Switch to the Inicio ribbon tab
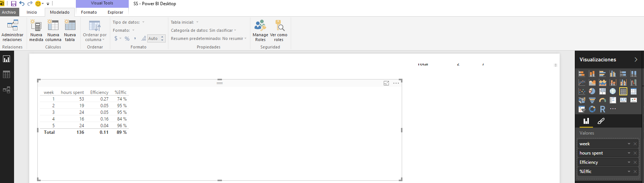Screen dimensions: 644x183 pos(32,12)
